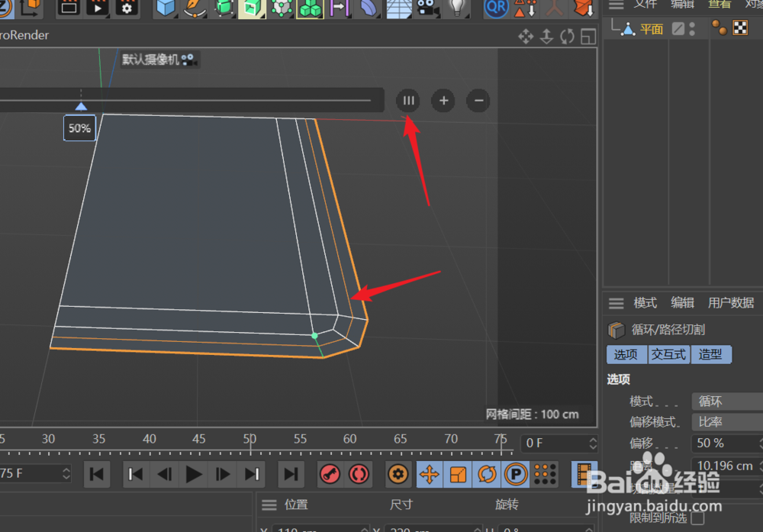The height and width of the screenshot is (532, 763).
Task: Click the 0 F frame input field
Action: pos(555,443)
